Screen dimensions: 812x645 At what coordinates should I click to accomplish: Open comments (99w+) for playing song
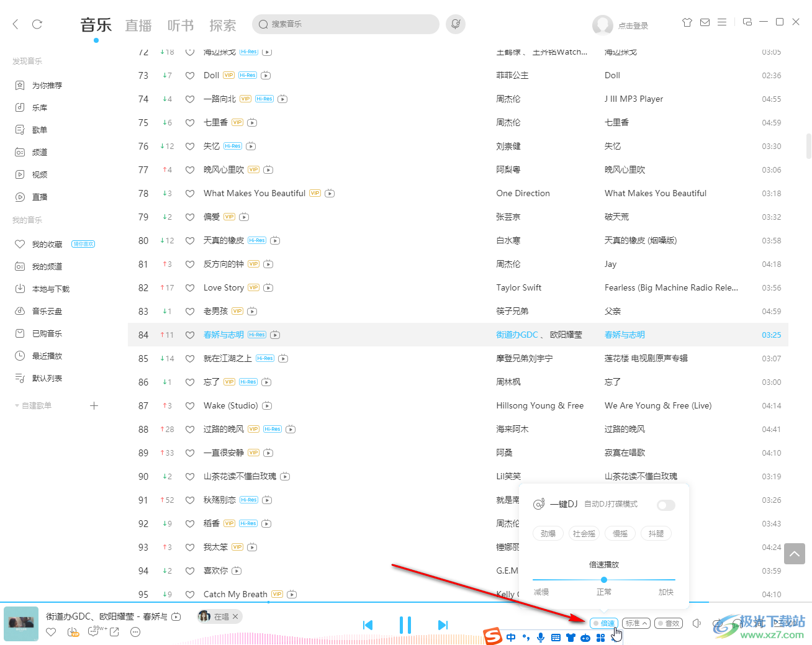coord(97,631)
